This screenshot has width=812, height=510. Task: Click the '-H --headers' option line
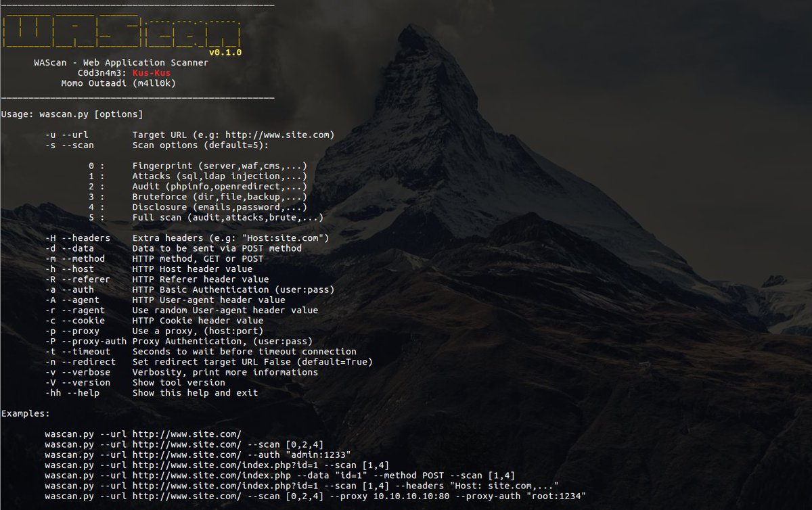pos(187,238)
